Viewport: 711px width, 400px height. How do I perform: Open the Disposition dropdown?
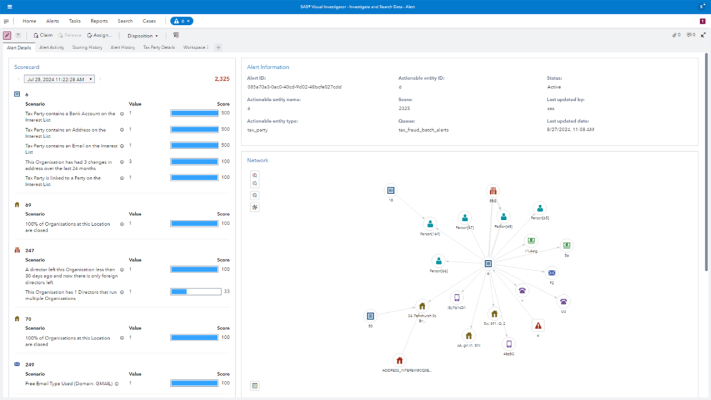143,35
